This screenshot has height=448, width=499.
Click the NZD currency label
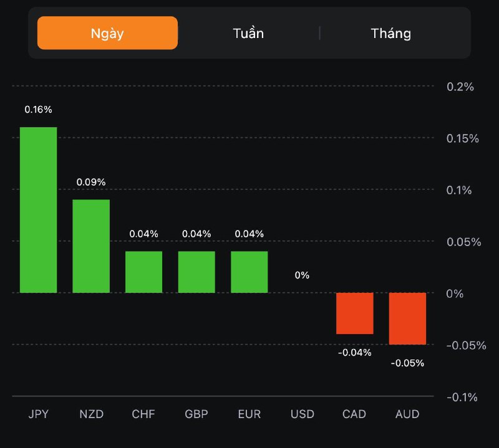91,414
